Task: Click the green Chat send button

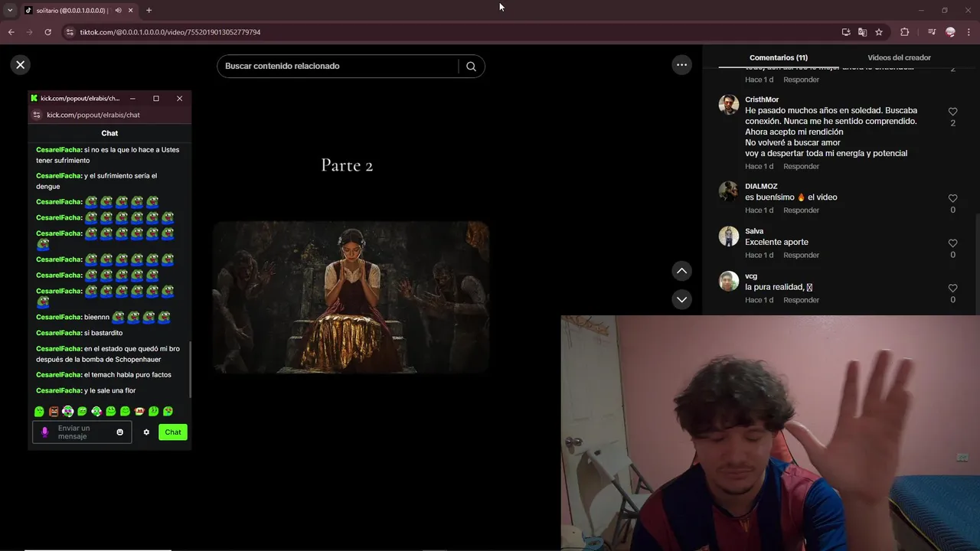Action: point(173,432)
